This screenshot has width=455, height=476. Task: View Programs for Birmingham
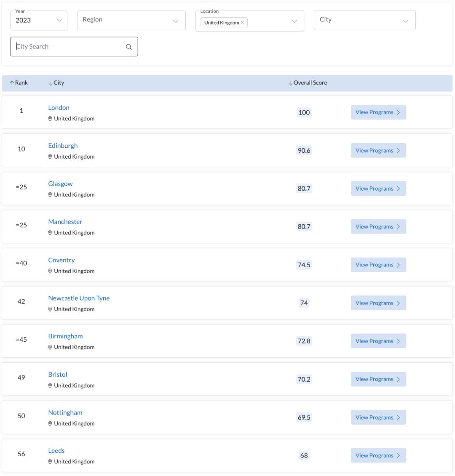click(378, 341)
